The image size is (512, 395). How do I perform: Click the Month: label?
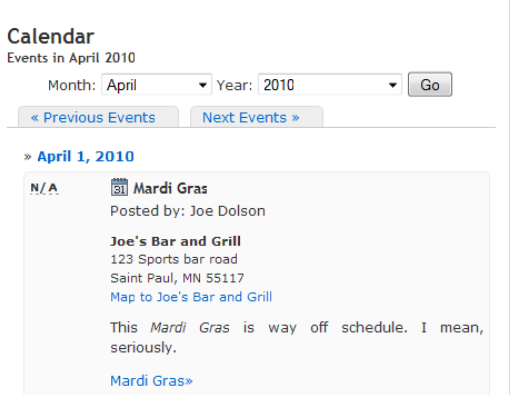coord(72,85)
